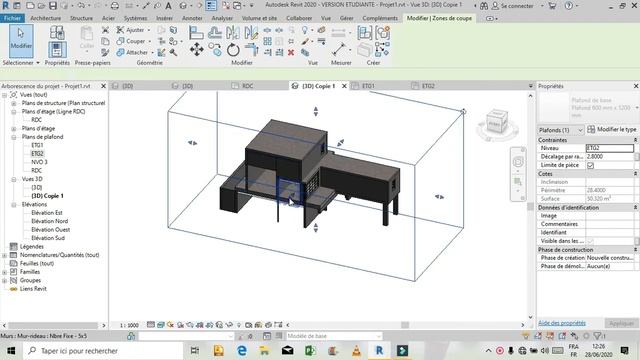Close the {3D} Copie 1 view tab
Screen dimensions: 640x360
tap(344, 86)
